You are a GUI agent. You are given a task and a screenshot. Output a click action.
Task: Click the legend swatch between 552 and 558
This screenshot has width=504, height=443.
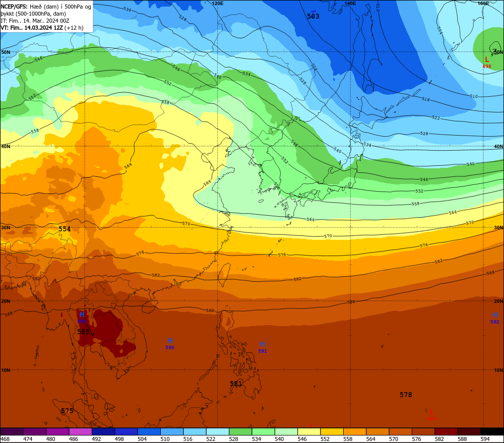coord(332,431)
